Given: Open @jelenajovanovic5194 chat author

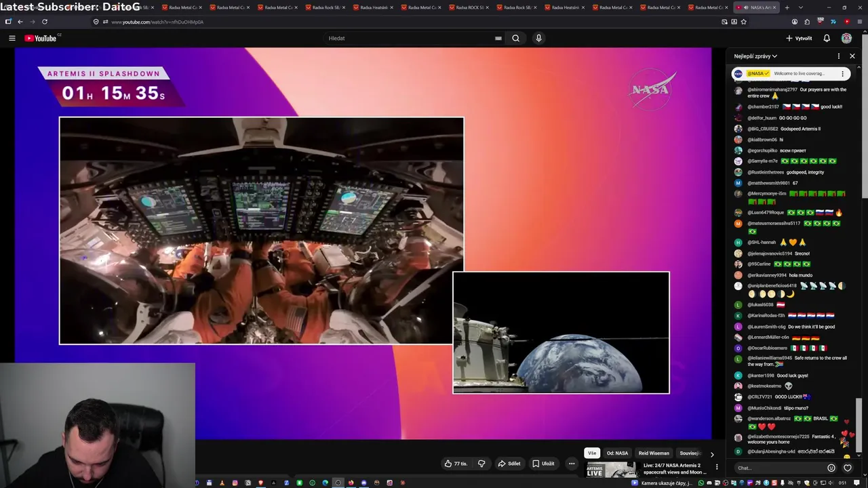Looking at the screenshot, I should coord(770,253).
